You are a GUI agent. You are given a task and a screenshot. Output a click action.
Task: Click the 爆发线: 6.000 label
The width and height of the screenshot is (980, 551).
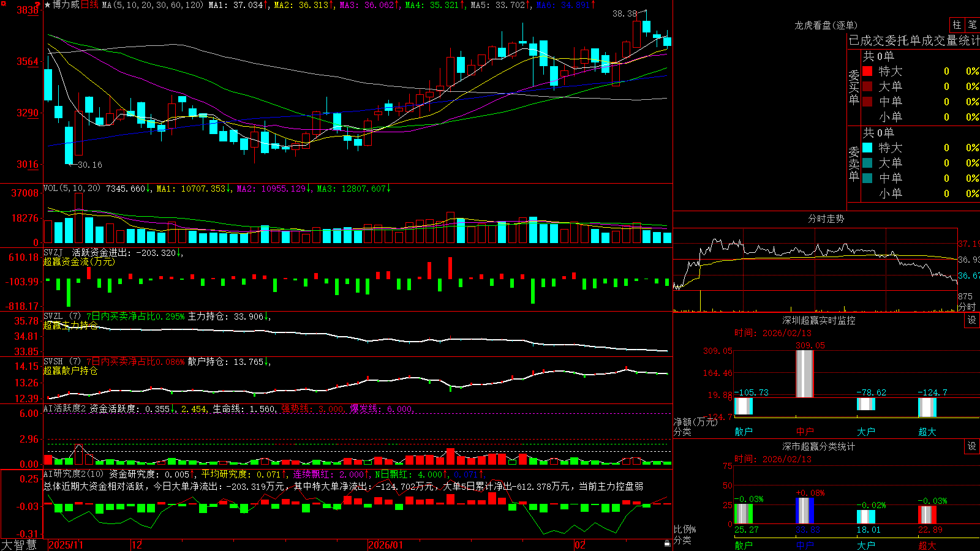[382, 408]
